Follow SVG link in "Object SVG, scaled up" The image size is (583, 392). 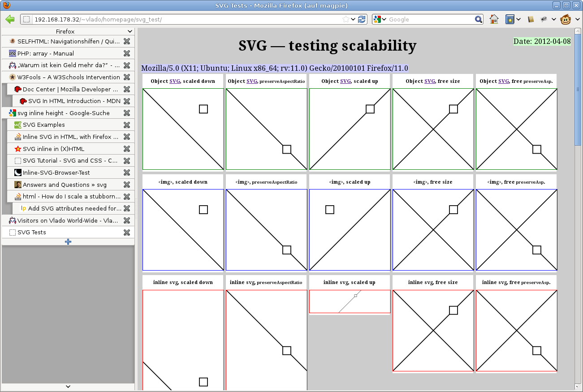(345, 81)
